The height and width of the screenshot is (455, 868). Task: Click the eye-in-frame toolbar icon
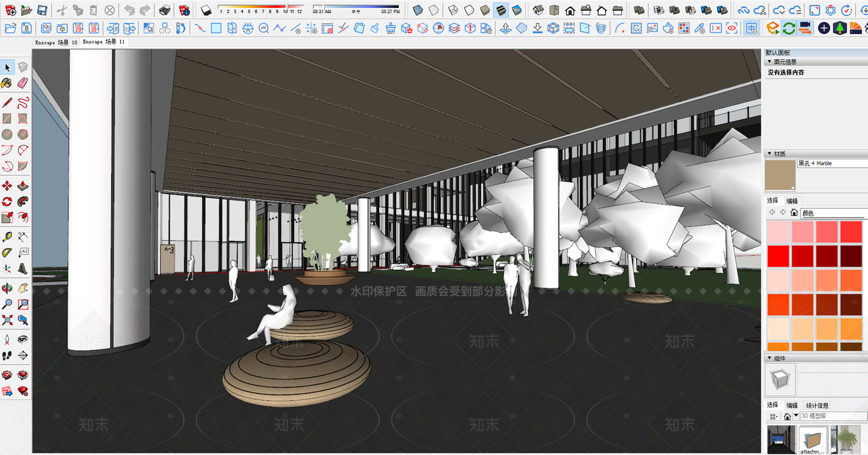coord(732,28)
